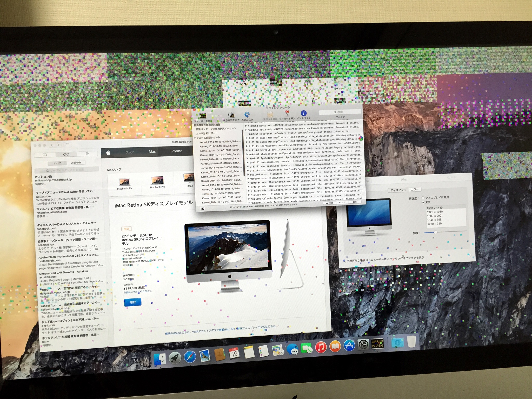The width and height of the screenshot is (532, 399).
Task: Click the iPhone tab in Apple Store navigation
Action: pyautogui.click(x=176, y=151)
